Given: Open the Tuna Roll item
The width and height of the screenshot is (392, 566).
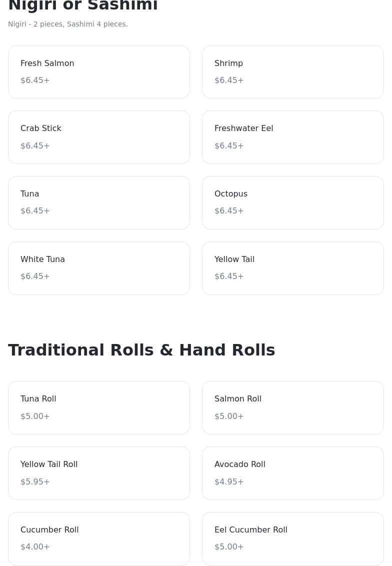Looking at the screenshot, I should tap(99, 407).
